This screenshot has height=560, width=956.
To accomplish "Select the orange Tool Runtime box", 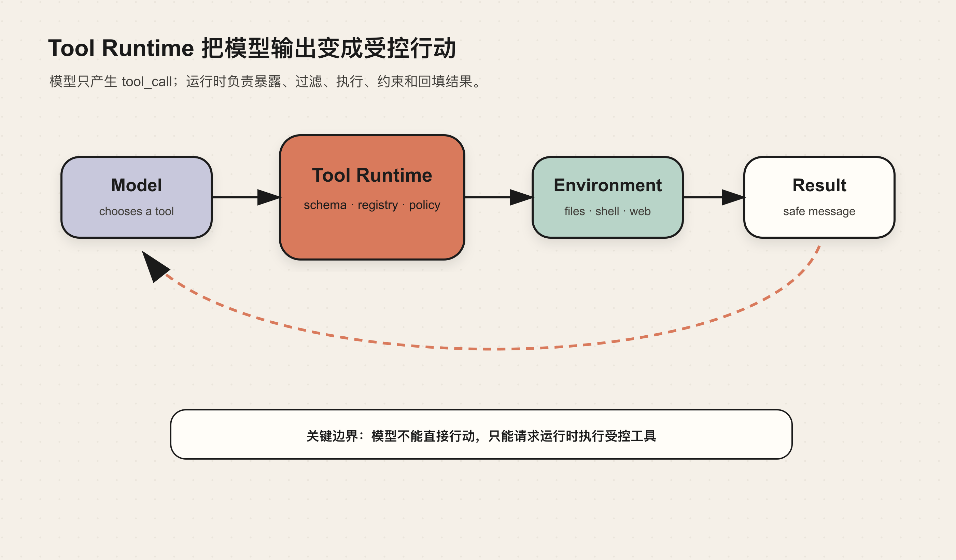I will (372, 197).
